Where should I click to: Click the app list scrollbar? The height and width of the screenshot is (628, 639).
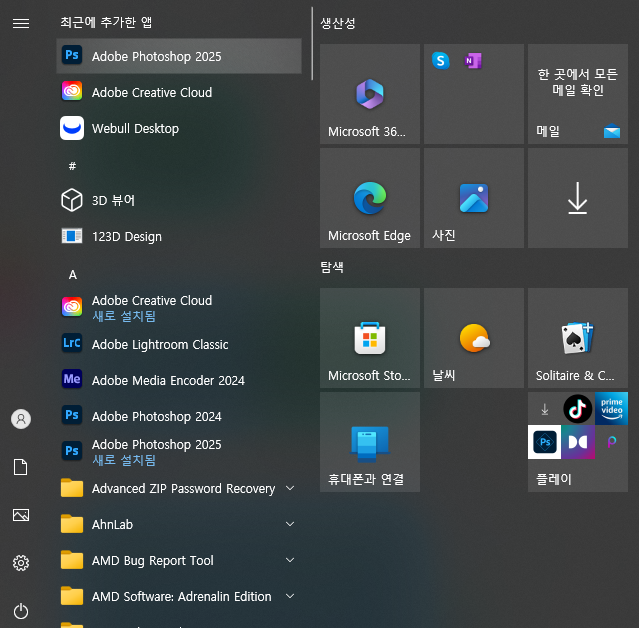click(x=312, y=43)
